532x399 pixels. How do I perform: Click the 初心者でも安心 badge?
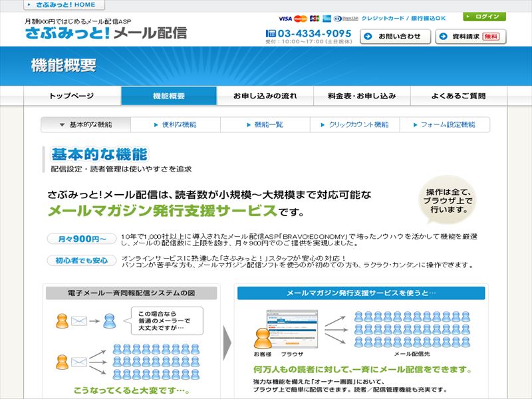pos(82,261)
